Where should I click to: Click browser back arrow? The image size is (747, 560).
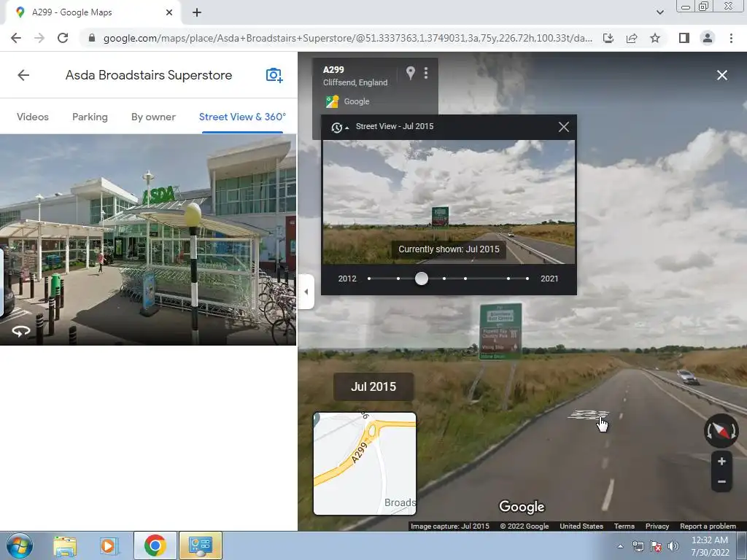[16, 38]
